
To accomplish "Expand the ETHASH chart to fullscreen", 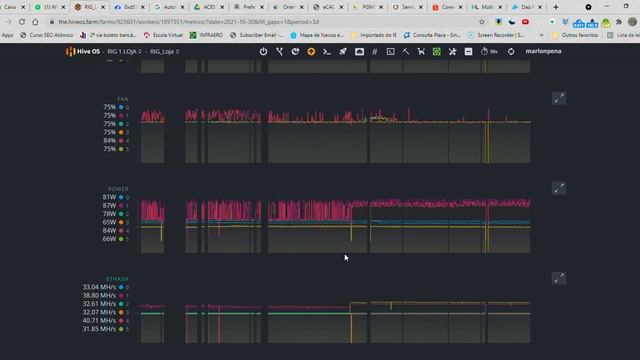I will (559, 278).
